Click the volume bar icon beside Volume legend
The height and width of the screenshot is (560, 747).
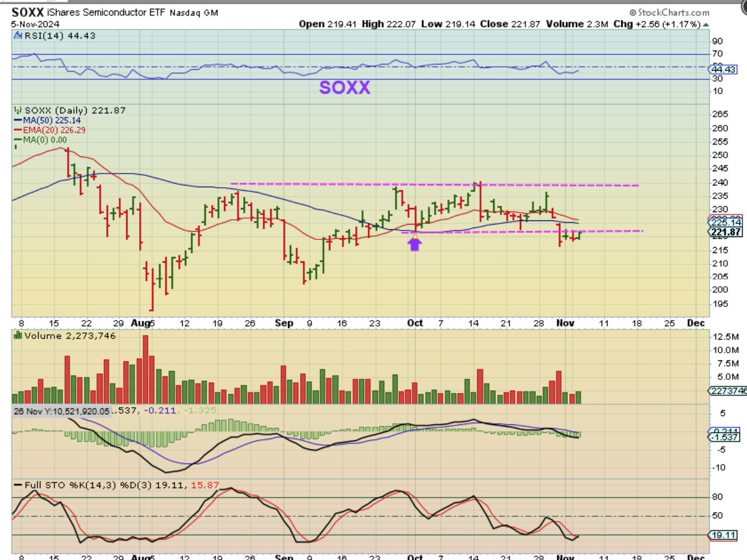17,335
